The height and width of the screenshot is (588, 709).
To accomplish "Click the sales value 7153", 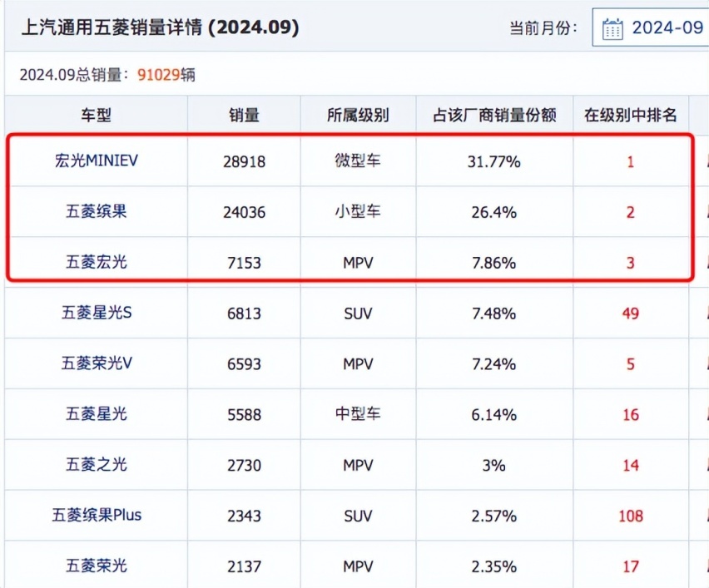I will pos(244,263).
